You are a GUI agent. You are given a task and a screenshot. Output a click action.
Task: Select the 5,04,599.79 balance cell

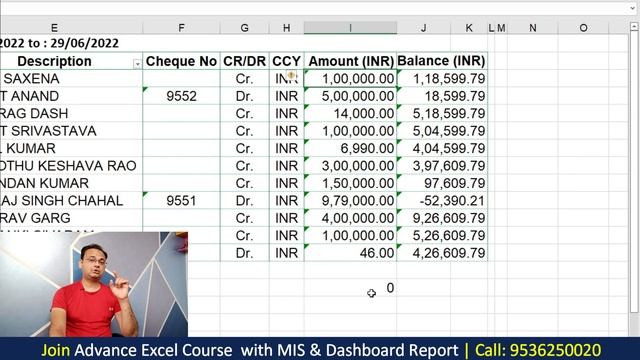442,131
